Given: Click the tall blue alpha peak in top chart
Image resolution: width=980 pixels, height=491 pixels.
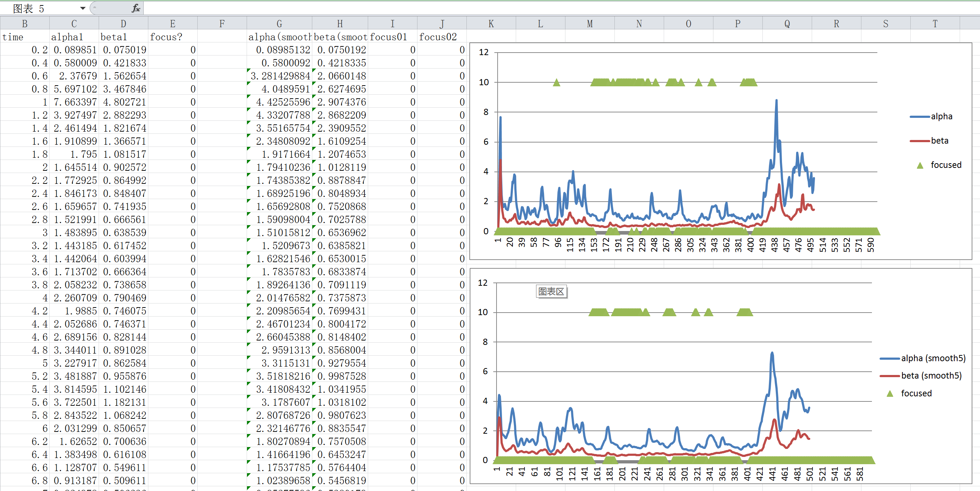Looking at the screenshot, I should pyautogui.click(x=776, y=101).
